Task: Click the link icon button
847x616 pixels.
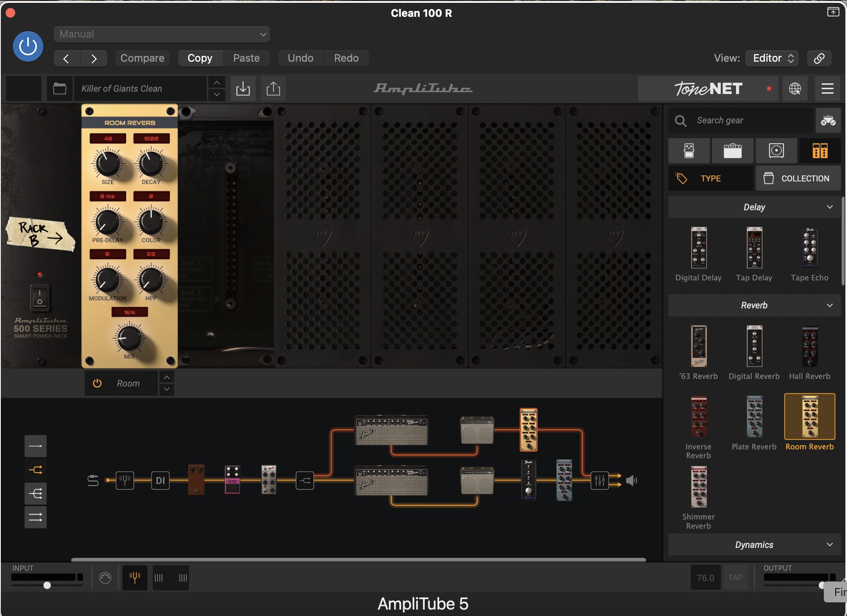Action: (x=819, y=58)
